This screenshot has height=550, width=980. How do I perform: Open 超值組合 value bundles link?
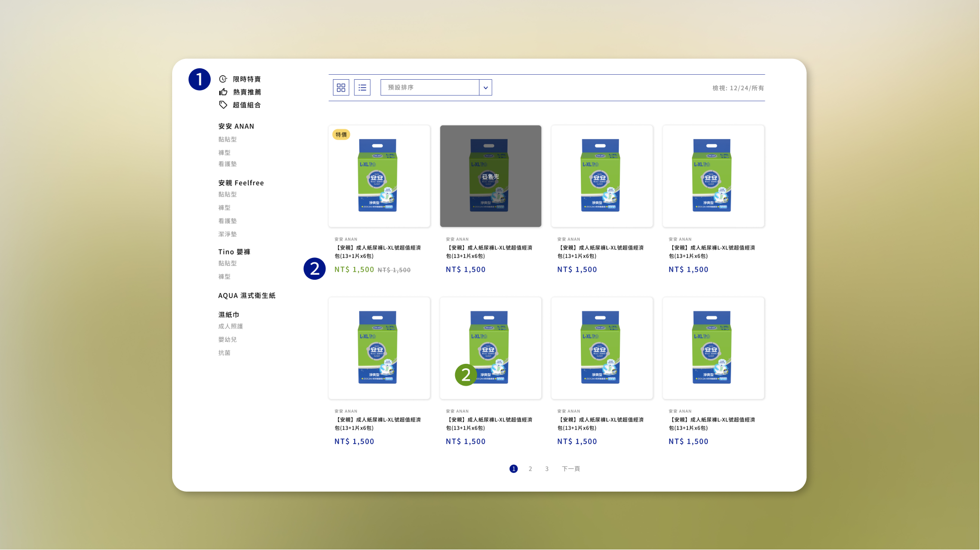coord(247,105)
